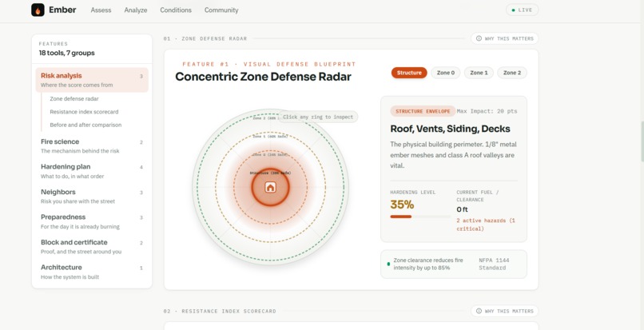Open the Conditions menu
This screenshot has width=644, height=330.
click(176, 10)
